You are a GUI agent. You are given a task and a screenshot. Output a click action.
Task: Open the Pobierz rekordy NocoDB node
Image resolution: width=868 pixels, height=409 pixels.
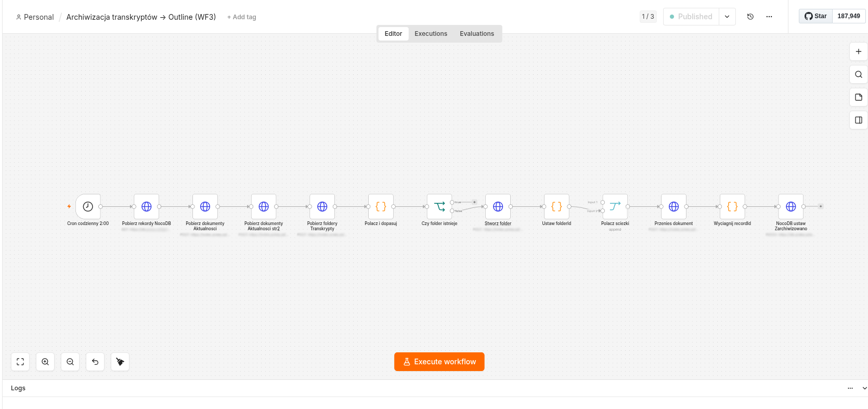point(147,206)
